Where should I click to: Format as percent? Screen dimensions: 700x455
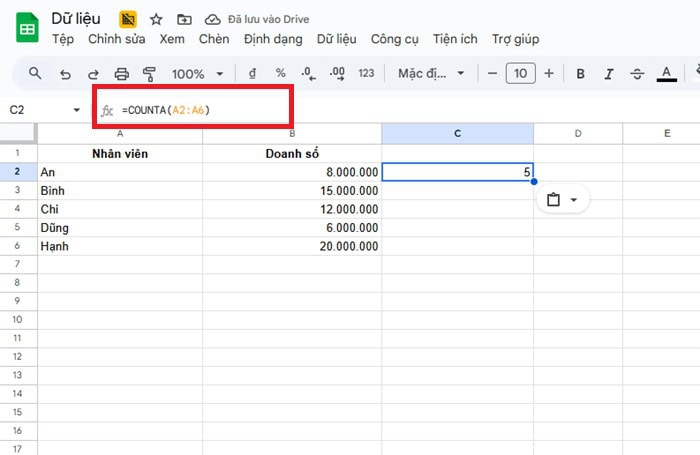tap(280, 73)
